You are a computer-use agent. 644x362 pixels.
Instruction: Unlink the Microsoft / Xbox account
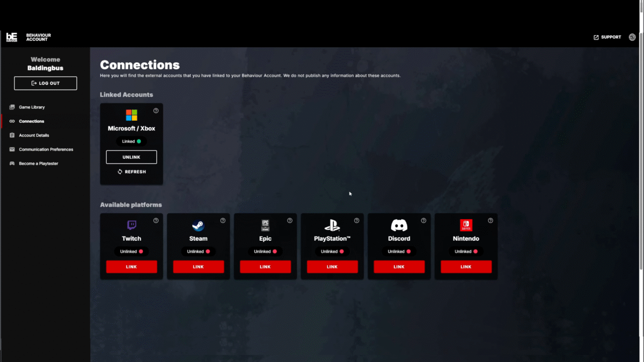pos(131,157)
